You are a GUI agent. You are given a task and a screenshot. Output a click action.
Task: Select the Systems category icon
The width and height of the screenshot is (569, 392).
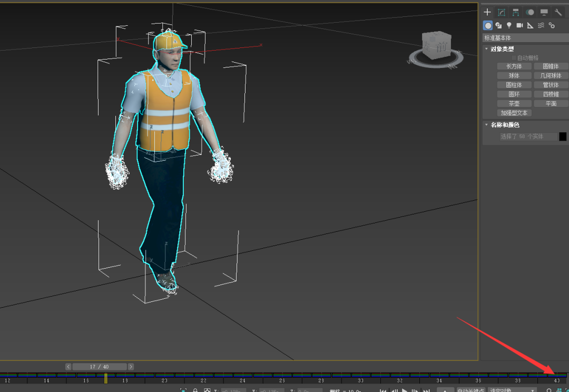552,25
